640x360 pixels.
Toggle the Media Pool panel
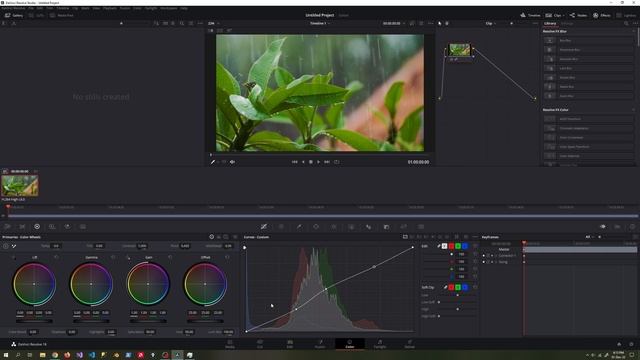coord(62,15)
